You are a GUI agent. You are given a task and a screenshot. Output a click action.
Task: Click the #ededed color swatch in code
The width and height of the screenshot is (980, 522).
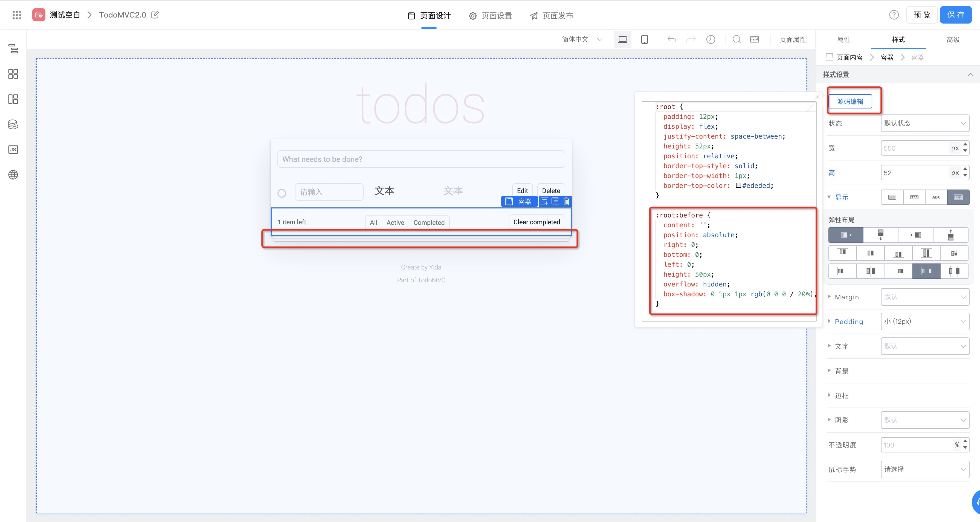click(738, 185)
